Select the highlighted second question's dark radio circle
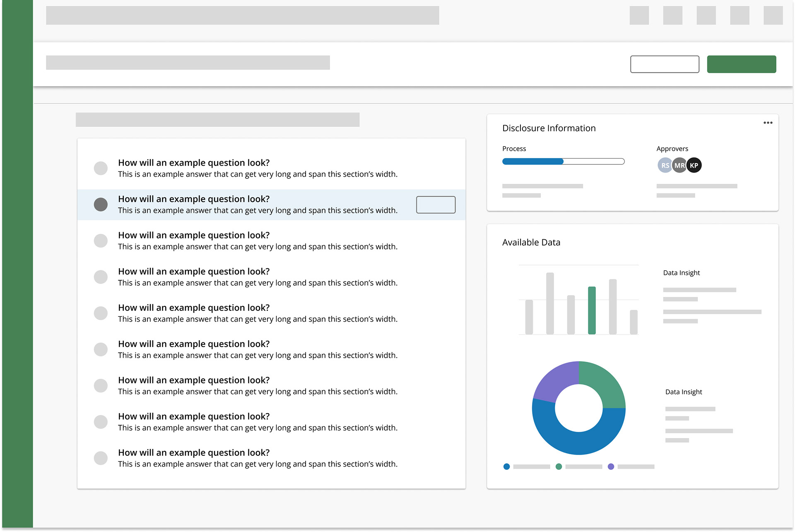 [x=101, y=205]
